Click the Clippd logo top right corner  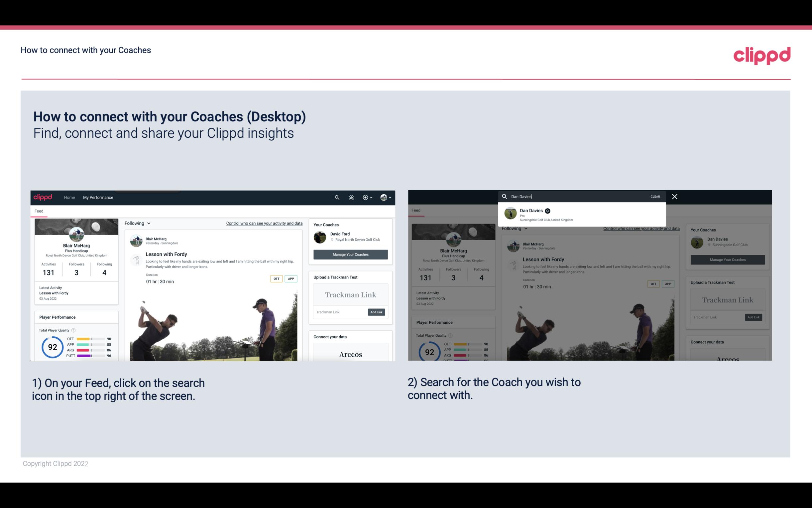pyautogui.click(x=762, y=55)
